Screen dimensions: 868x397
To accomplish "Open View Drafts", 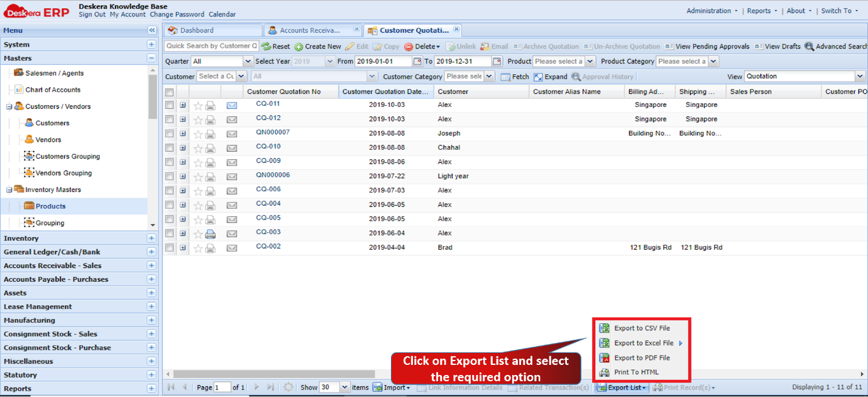I will (778, 47).
